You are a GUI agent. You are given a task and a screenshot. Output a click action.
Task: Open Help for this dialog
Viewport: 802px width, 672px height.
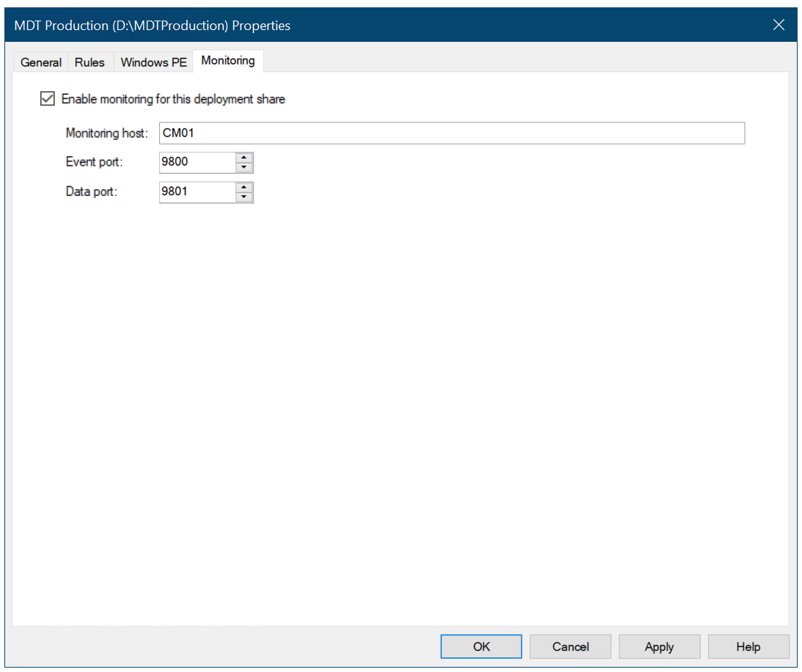(748, 646)
